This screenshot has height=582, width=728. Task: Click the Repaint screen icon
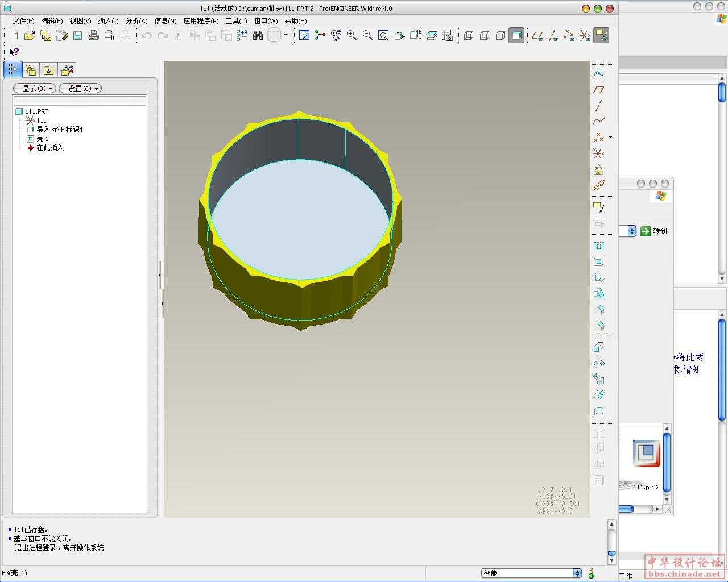[x=304, y=35]
